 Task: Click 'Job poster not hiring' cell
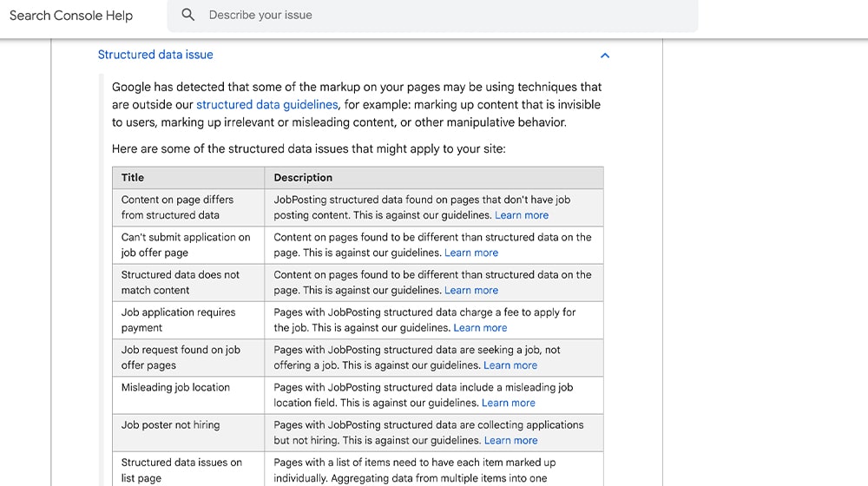coord(188,433)
